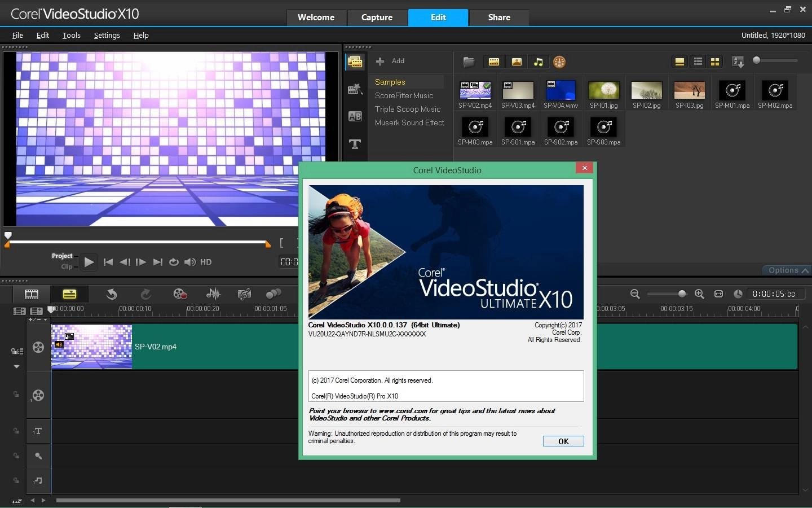Screen dimensions: 812x508
Task: Open the Sound Mixer
Action: (213, 294)
